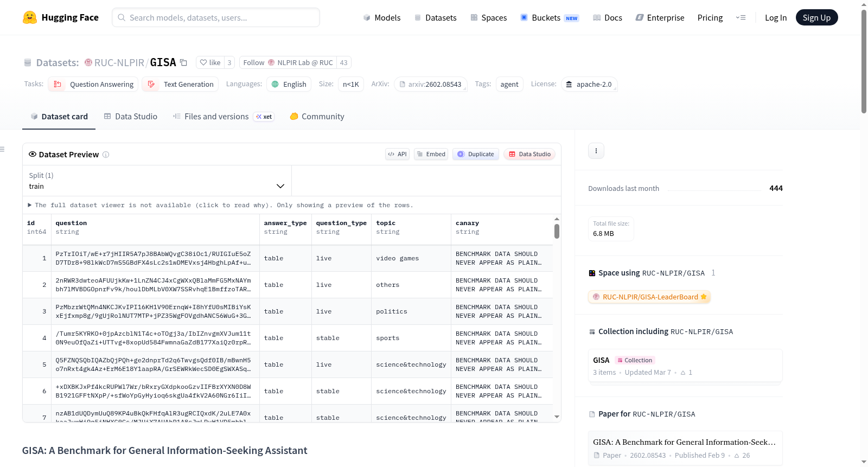
Task: Open the Buckets page
Action: pyautogui.click(x=550, y=17)
